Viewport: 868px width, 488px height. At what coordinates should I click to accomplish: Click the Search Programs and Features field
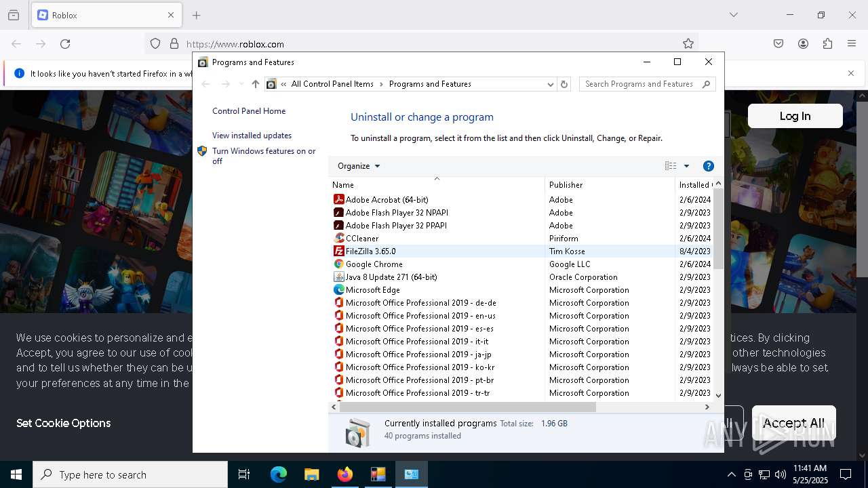point(641,84)
